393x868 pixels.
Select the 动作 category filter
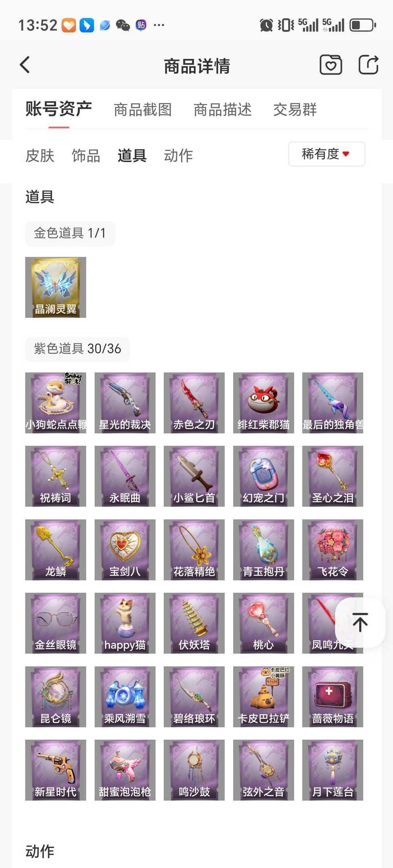pyautogui.click(x=178, y=156)
